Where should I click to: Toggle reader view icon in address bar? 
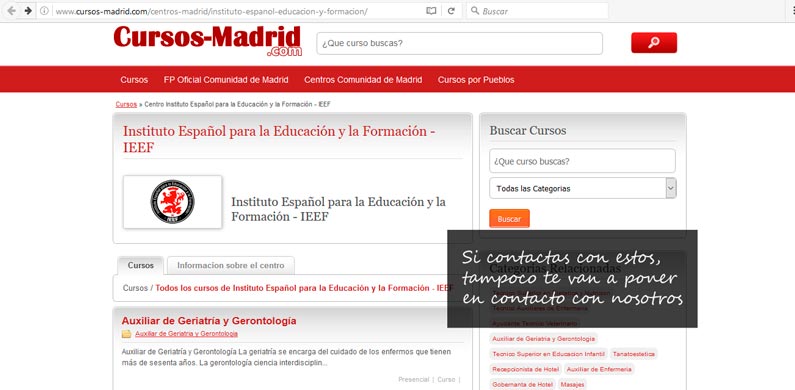click(431, 11)
